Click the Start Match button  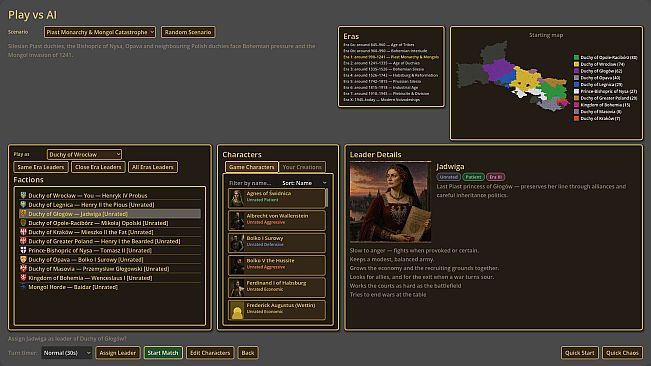[x=163, y=353]
